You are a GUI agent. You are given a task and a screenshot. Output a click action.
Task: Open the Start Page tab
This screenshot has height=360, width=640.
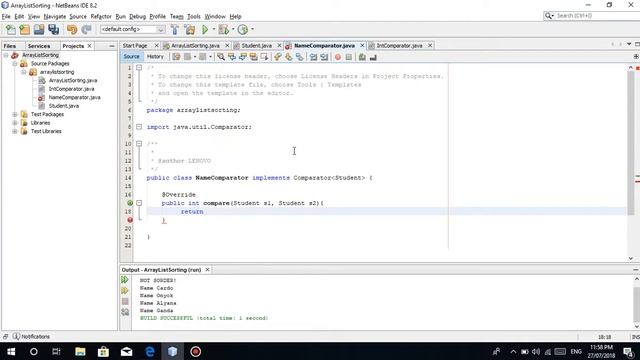[135, 46]
